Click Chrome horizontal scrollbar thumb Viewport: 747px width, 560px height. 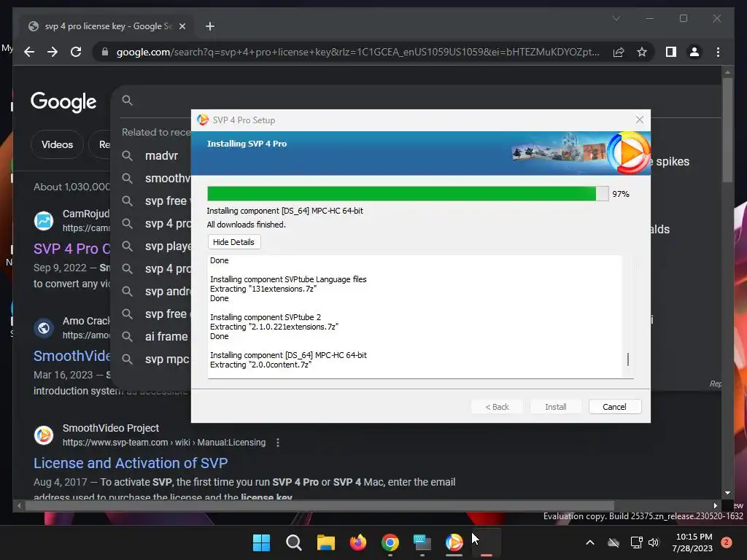pyautogui.click(x=320, y=506)
